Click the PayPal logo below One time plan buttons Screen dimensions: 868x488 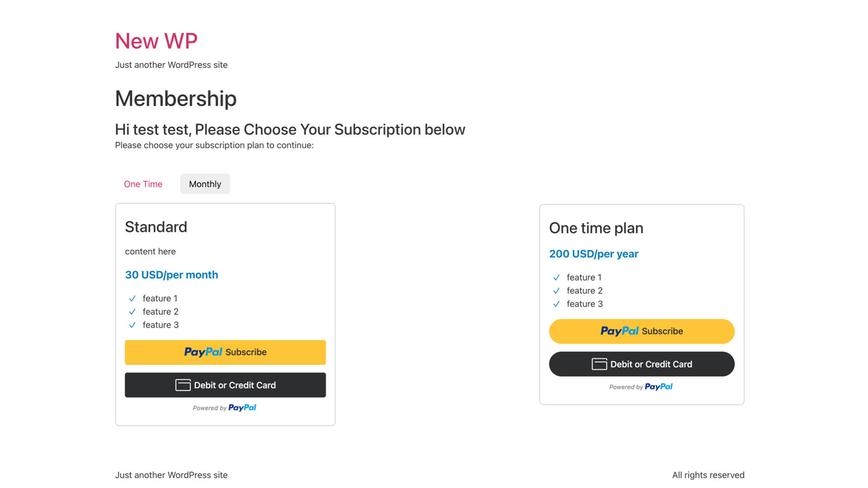pos(659,387)
